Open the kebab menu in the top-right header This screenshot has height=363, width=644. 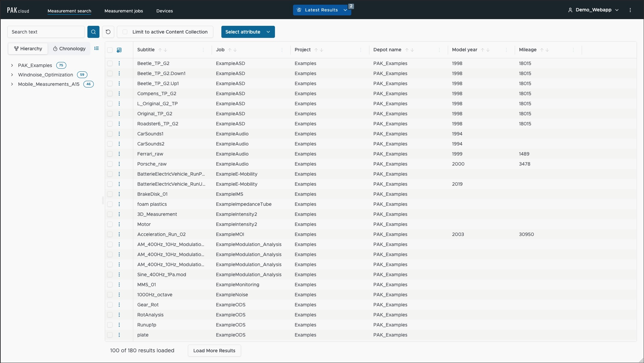click(x=630, y=10)
